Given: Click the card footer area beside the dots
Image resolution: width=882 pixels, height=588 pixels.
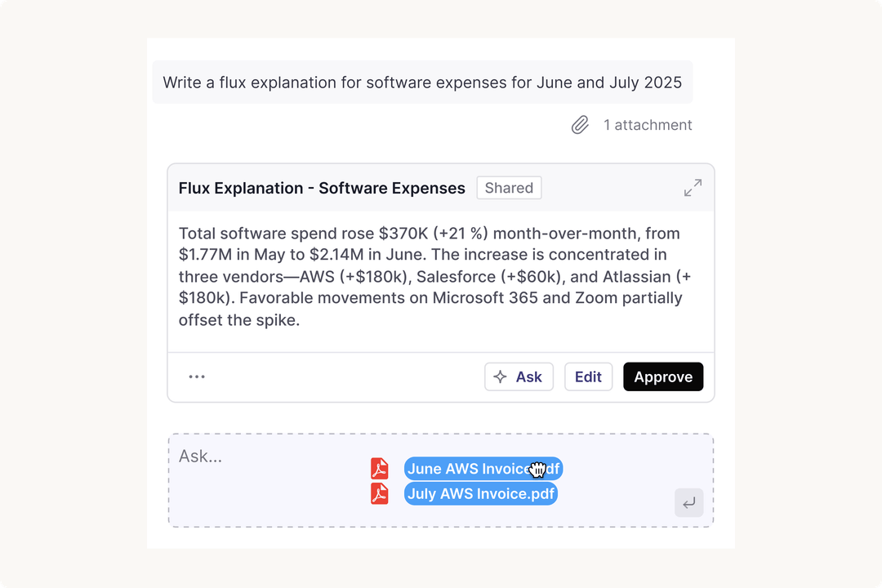Looking at the screenshot, I should [x=343, y=376].
